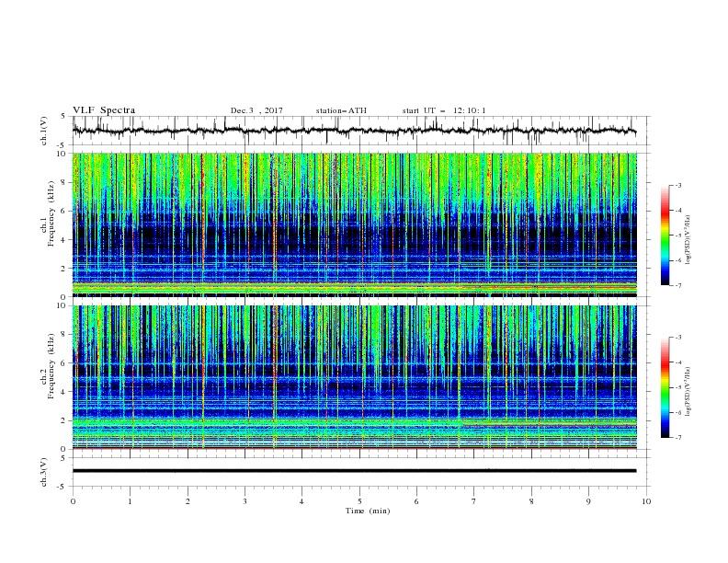Click the ch.3 flat voltage trace
The width and height of the screenshot is (728, 563).
tap(354, 471)
